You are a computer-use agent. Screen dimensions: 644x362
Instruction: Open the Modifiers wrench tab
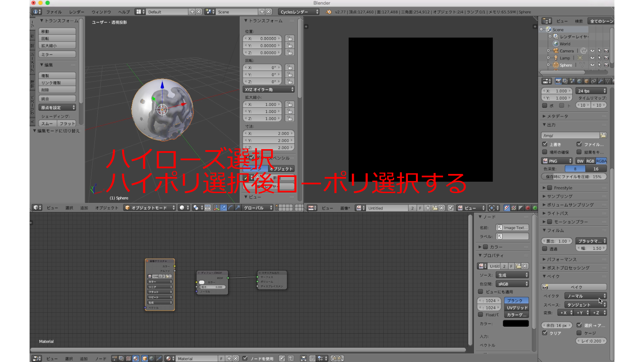pyautogui.click(x=600, y=81)
